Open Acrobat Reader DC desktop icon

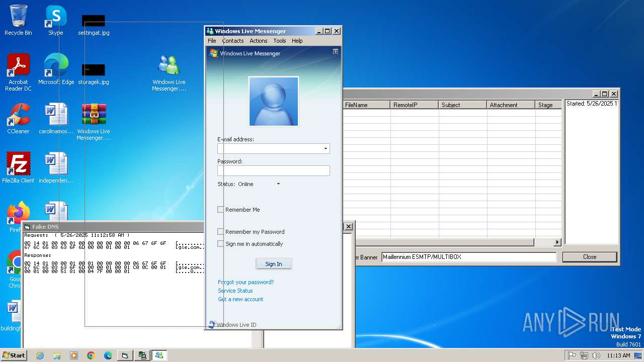pyautogui.click(x=18, y=72)
